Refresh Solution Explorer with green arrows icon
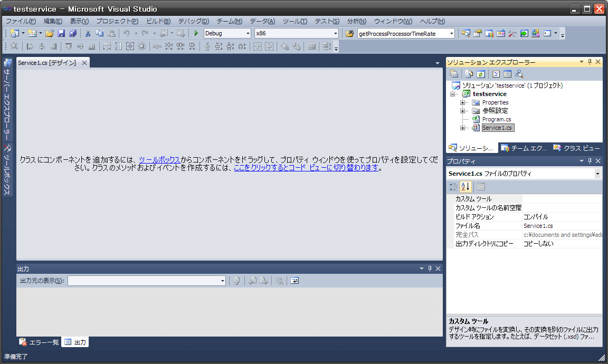This screenshot has height=364, width=608. coord(481,74)
